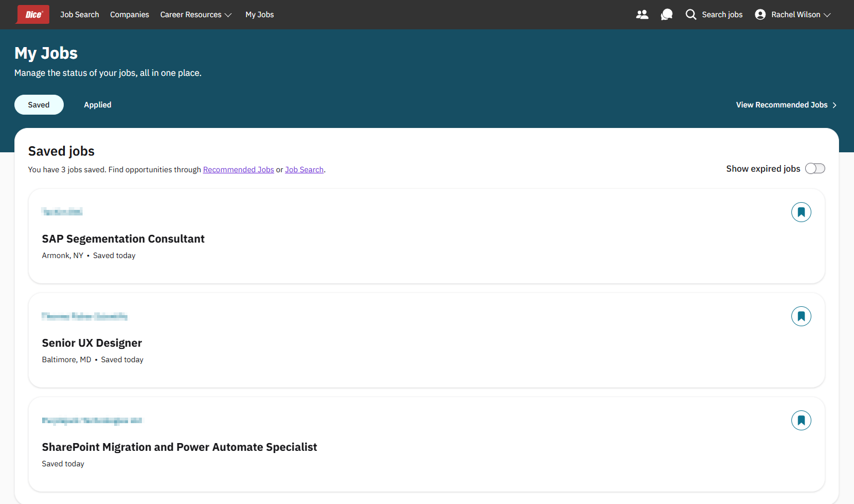The width and height of the screenshot is (854, 504).
Task: Open the Rachel Wilson account menu chevron
Action: tap(827, 15)
